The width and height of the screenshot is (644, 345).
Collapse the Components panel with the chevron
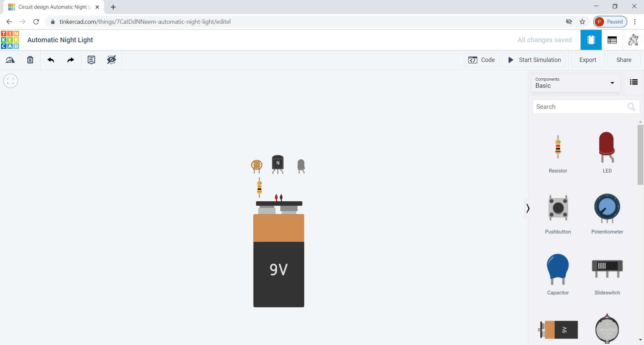pyautogui.click(x=527, y=208)
